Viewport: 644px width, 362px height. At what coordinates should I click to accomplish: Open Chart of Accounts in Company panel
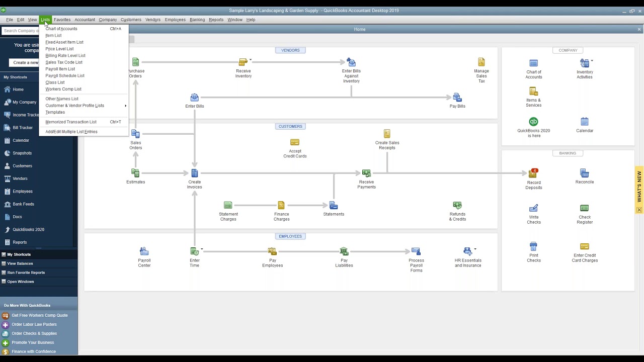tap(533, 63)
